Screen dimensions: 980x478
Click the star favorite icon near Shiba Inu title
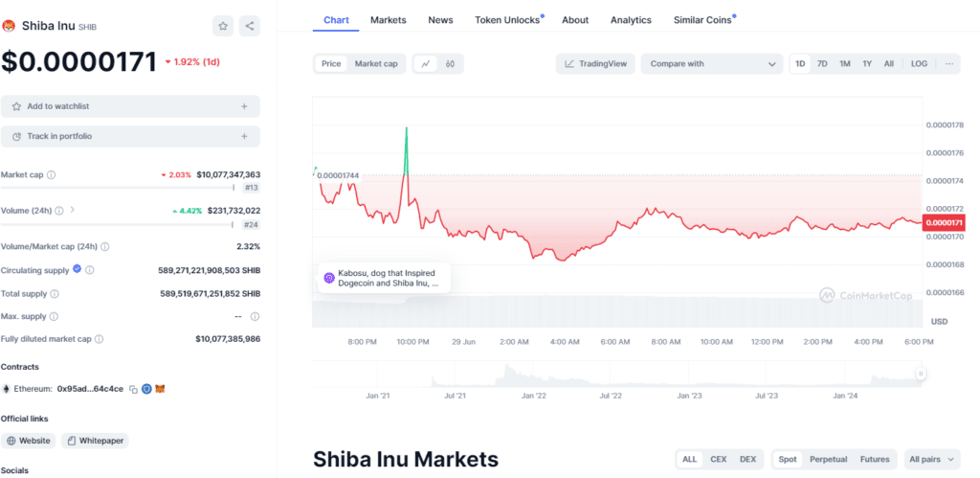click(x=223, y=26)
